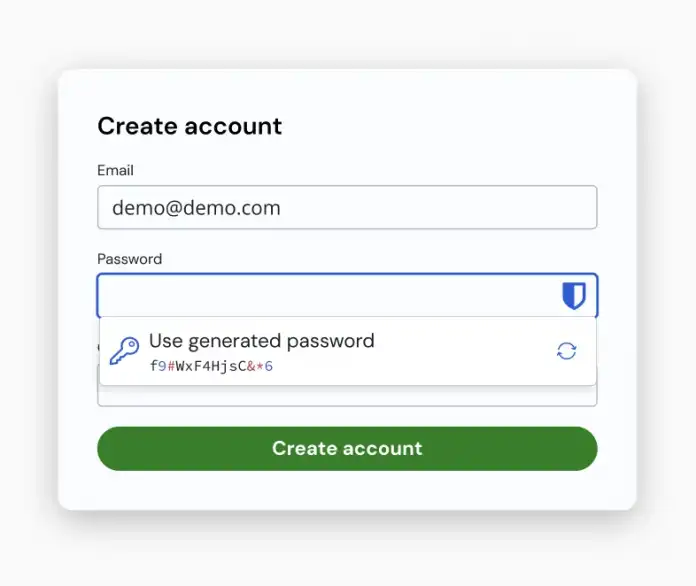The image size is (696, 586).
Task: Click blank card area below the green button
Action: coord(346,490)
